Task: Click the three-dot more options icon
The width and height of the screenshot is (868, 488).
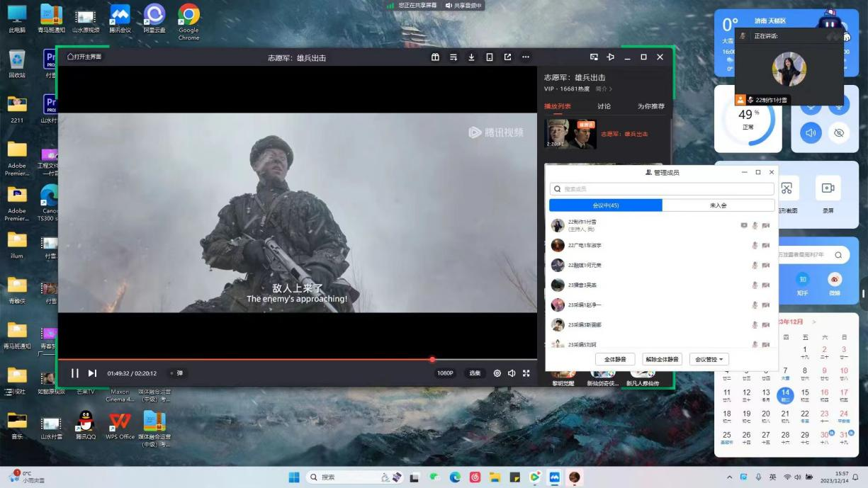Action: (x=526, y=57)
